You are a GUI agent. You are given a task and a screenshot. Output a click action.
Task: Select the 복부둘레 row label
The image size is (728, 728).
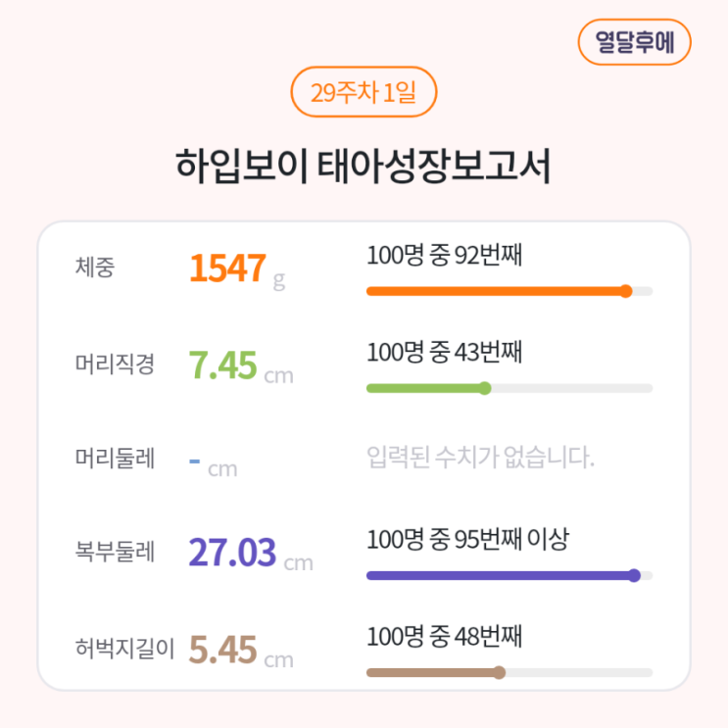point(115,552)
